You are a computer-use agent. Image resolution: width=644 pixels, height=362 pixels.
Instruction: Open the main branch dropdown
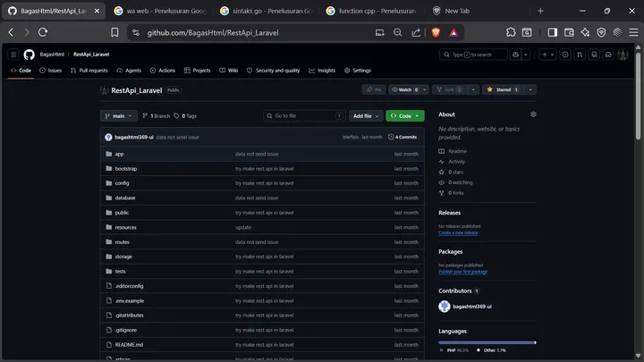pyautogui.click(x=119, y=116)
